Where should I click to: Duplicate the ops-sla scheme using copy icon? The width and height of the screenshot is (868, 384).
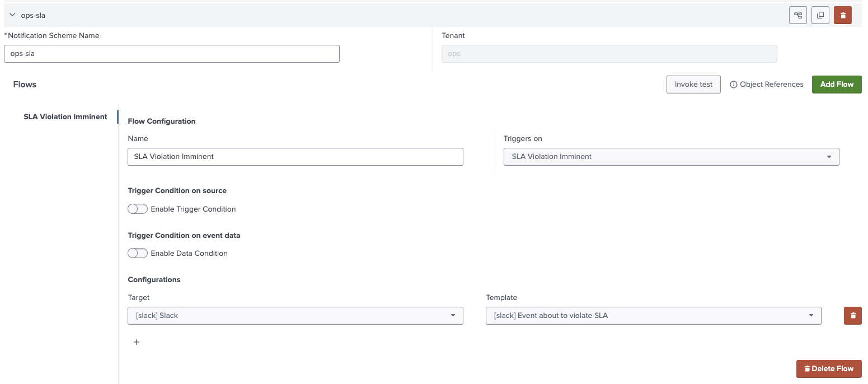pyautogui.click(x=820, y=15)
